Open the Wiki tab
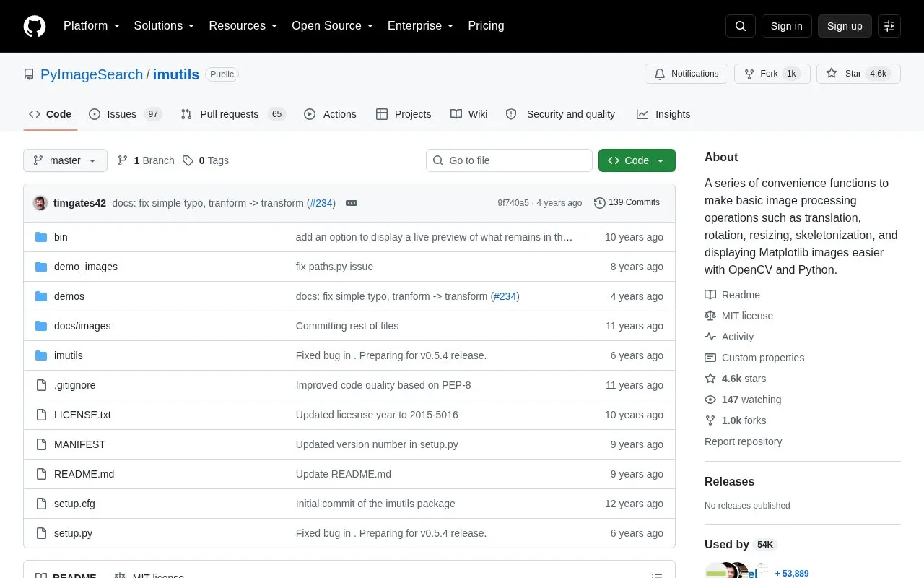 point(469,114)
